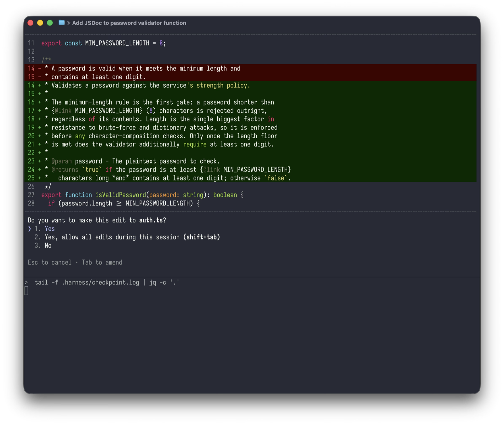This screenshot has width=504, height=425.
Task: Click the '(shift+tab)' shortcut text
Action: pos(202,237)
